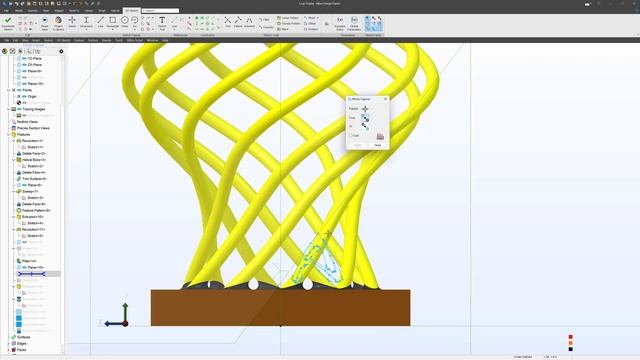
Task: Close Mirror Figures dialog with the X
Action: [385, 99]
